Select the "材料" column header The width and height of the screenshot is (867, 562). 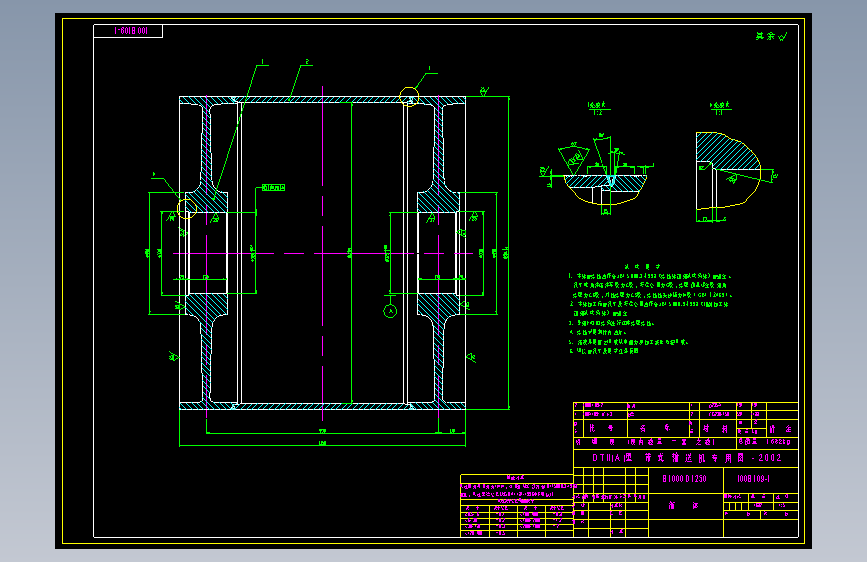[715, 429]
